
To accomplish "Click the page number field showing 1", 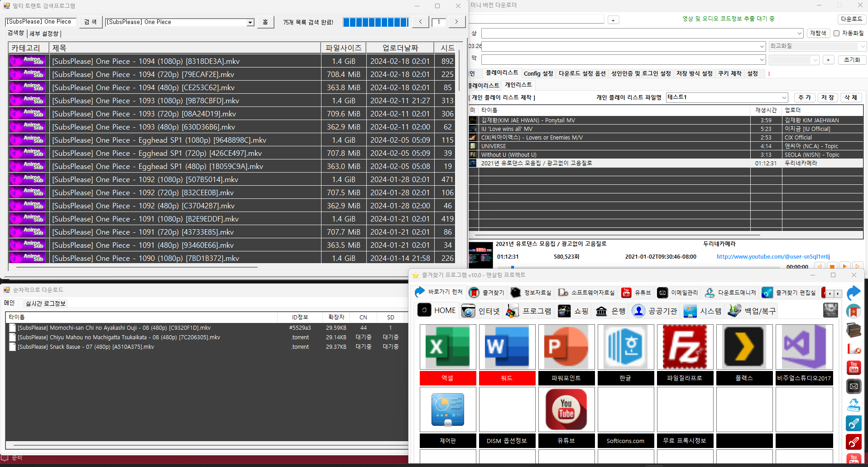I will [x=439, y=22].
